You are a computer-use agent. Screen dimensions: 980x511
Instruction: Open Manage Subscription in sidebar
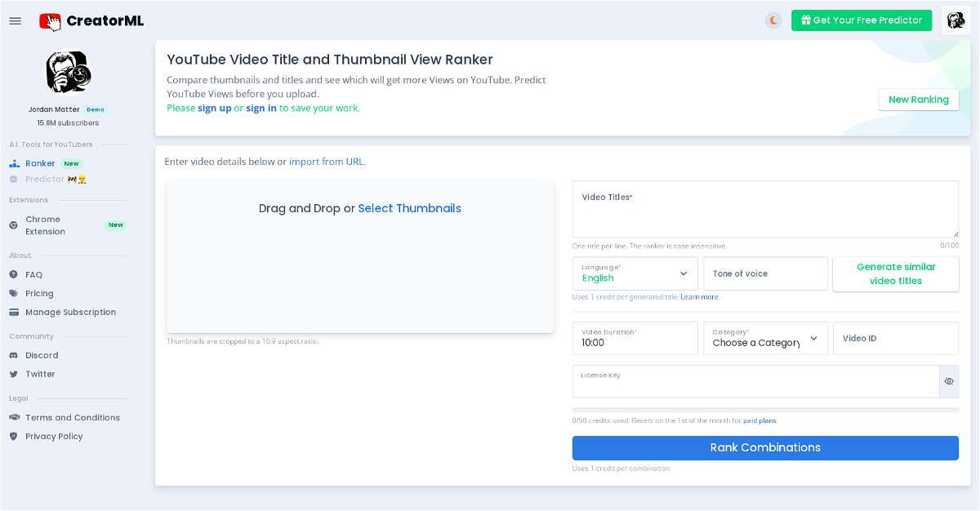point(70,312)
